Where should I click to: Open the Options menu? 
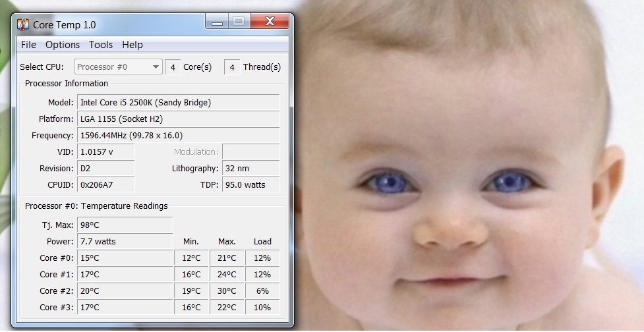63,45
